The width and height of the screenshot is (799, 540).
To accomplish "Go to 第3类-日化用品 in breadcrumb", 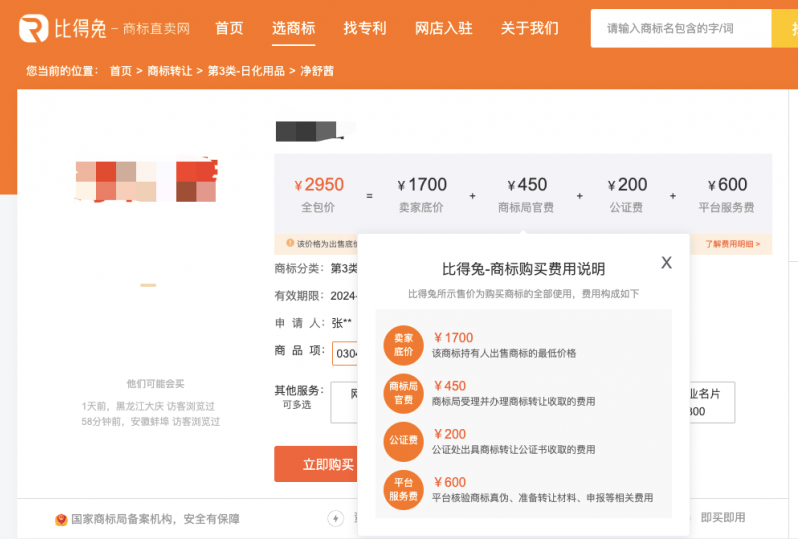I will [x=246, y=71].
